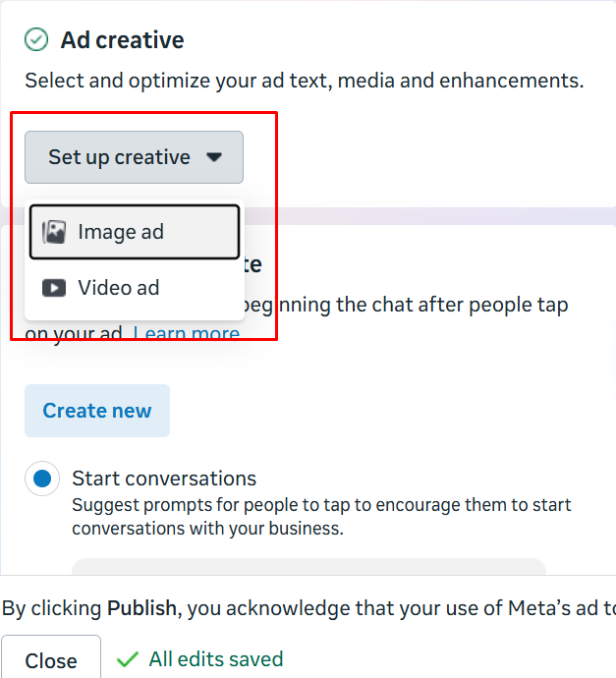
Task: Click the Start conversations label text
Action: [164, 479]
